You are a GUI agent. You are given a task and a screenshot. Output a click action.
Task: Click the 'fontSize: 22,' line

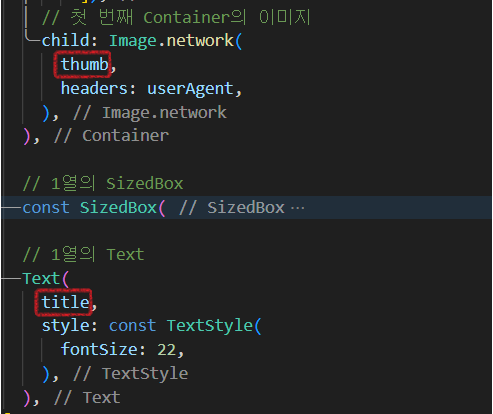122,350
